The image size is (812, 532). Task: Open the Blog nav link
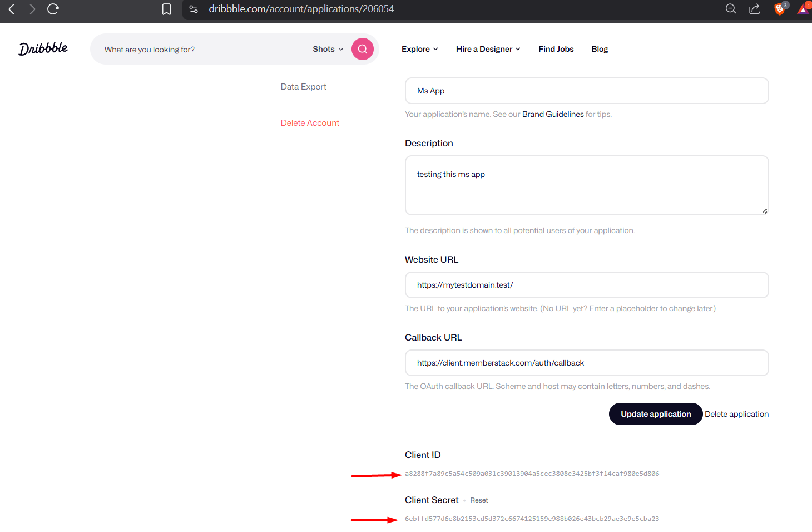(600, 49)
